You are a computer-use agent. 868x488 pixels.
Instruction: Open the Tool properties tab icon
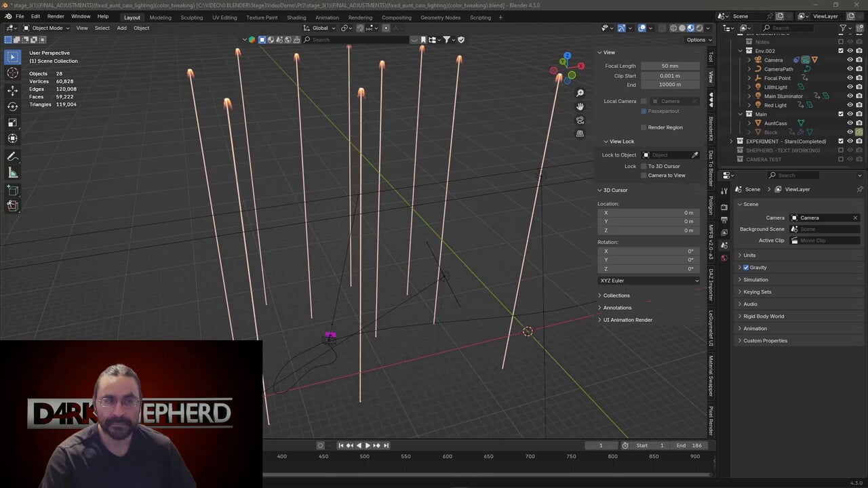724,191
